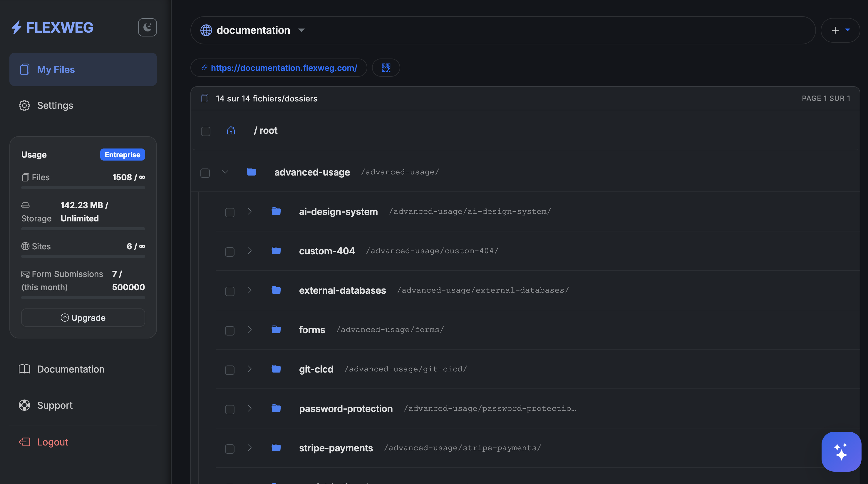Navigate to / root label

pyautogui.click(x=266, y=131)
